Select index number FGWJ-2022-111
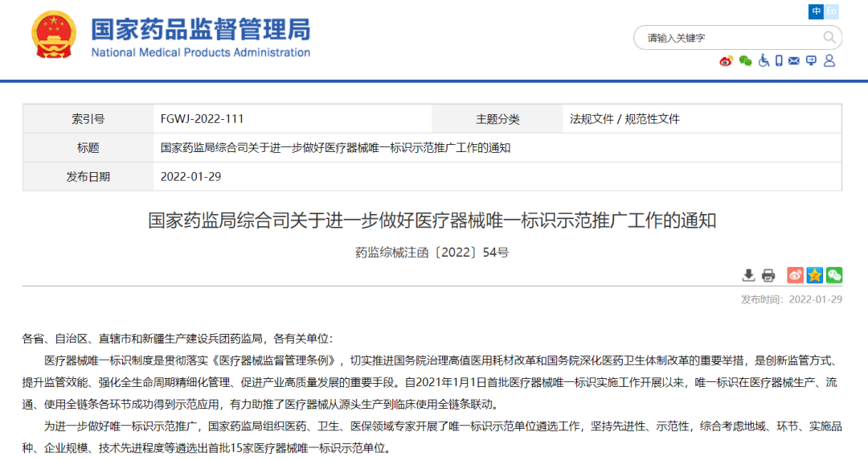 click(x=202, y=119)
